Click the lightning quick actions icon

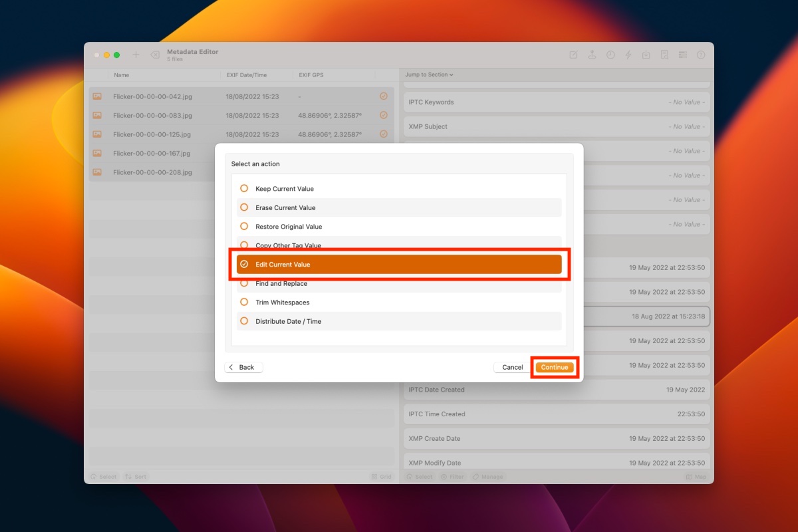628,55
